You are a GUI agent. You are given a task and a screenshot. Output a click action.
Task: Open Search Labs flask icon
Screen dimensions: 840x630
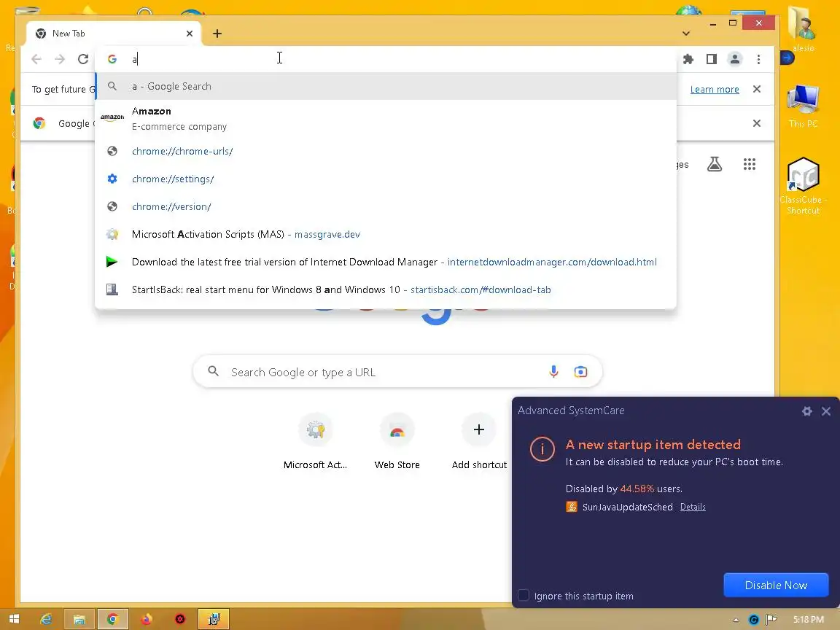[x=715, y=164]
